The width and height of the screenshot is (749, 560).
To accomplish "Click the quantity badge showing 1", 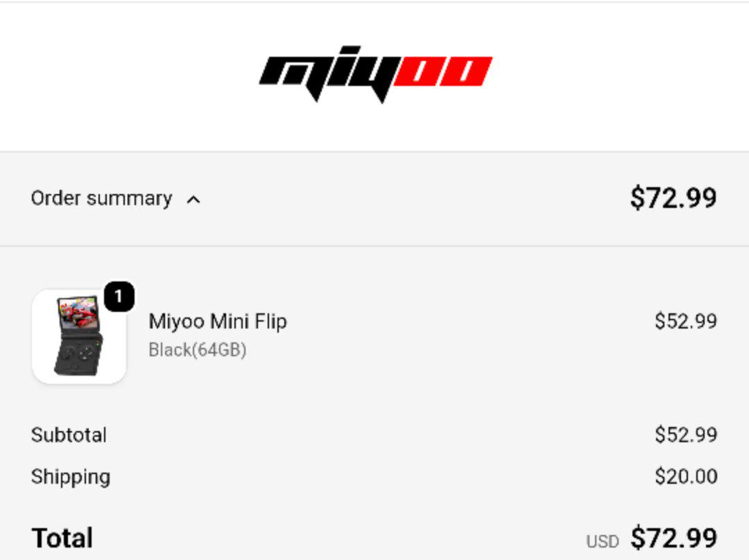I will [x=119, y=297].
